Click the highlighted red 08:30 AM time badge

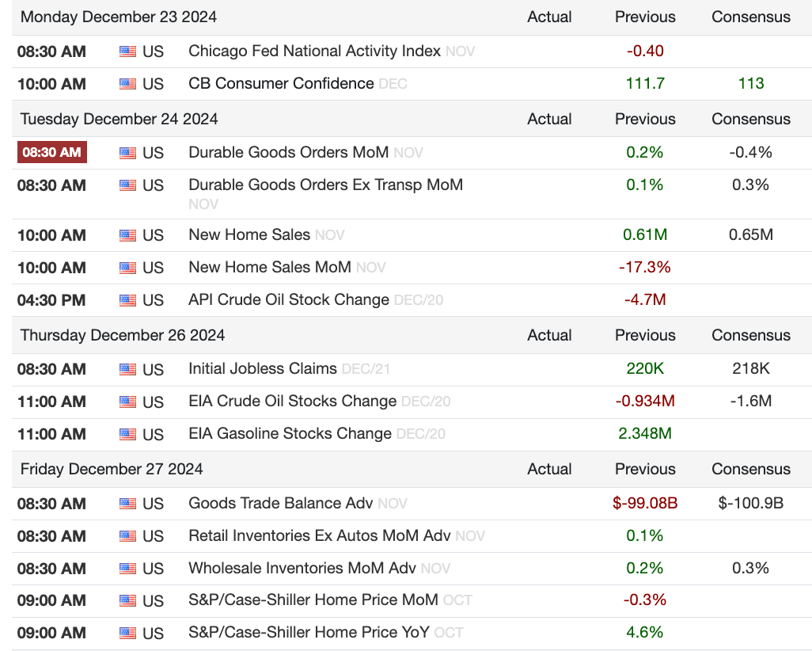click(x=52, y=152)
